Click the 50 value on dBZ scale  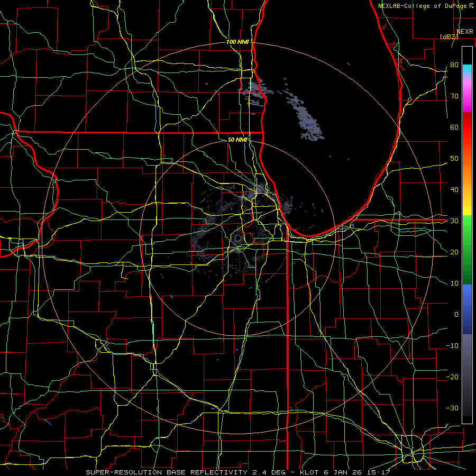click(x=454, y=159)
